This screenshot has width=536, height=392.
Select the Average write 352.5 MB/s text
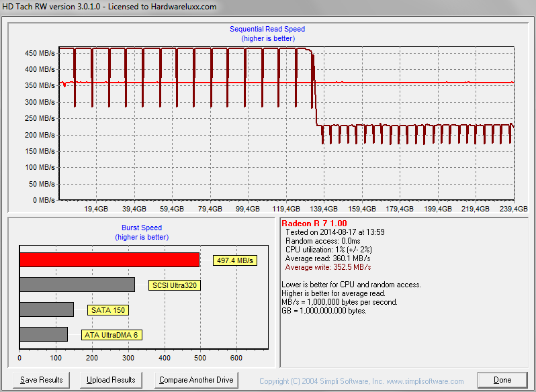[328, 267]
